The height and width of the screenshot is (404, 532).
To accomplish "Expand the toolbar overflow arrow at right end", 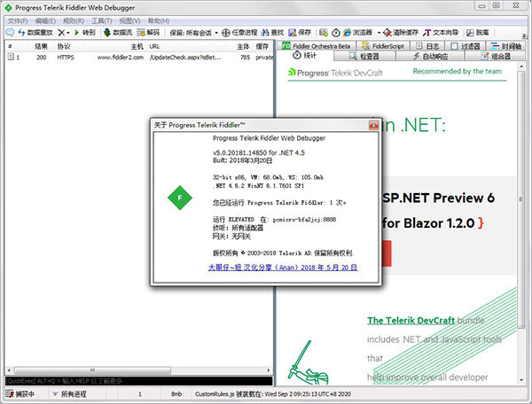I will tap(524, 35).
